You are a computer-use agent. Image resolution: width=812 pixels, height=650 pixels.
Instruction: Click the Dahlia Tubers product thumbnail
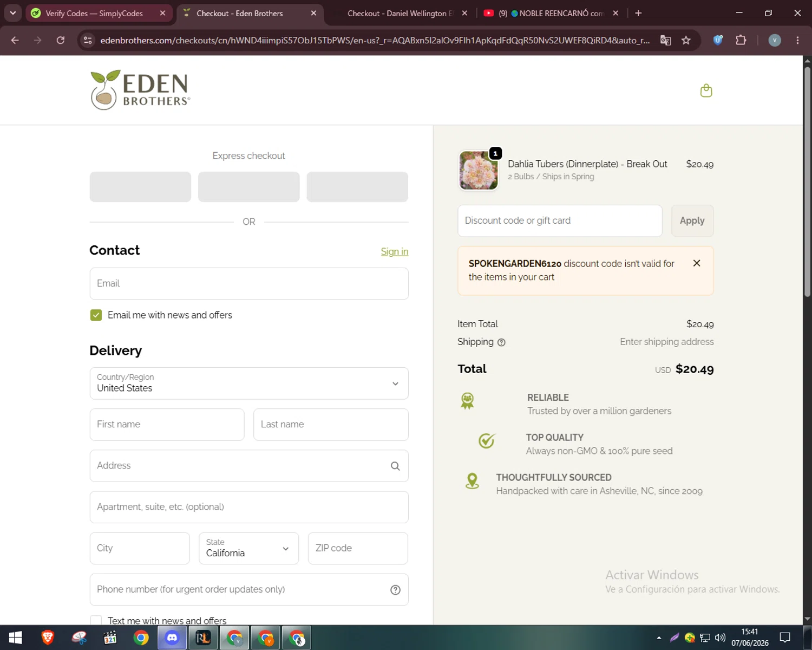[x=479, y=171]
